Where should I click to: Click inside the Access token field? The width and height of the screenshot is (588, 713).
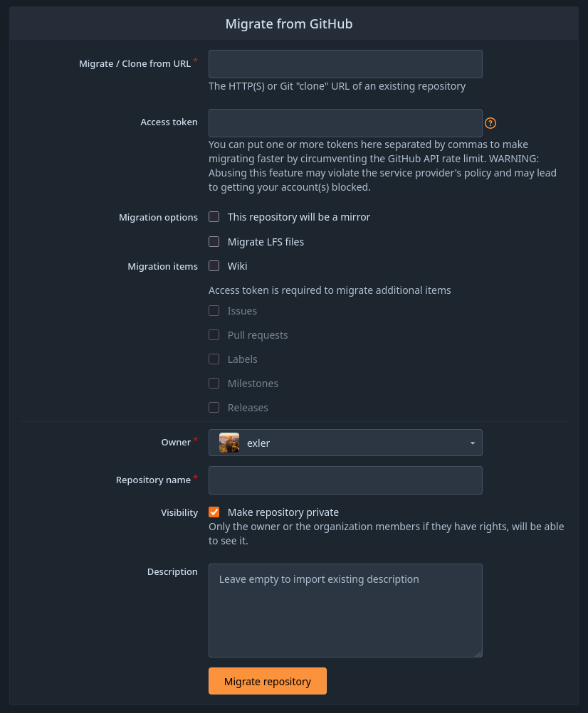click(345, 122)
